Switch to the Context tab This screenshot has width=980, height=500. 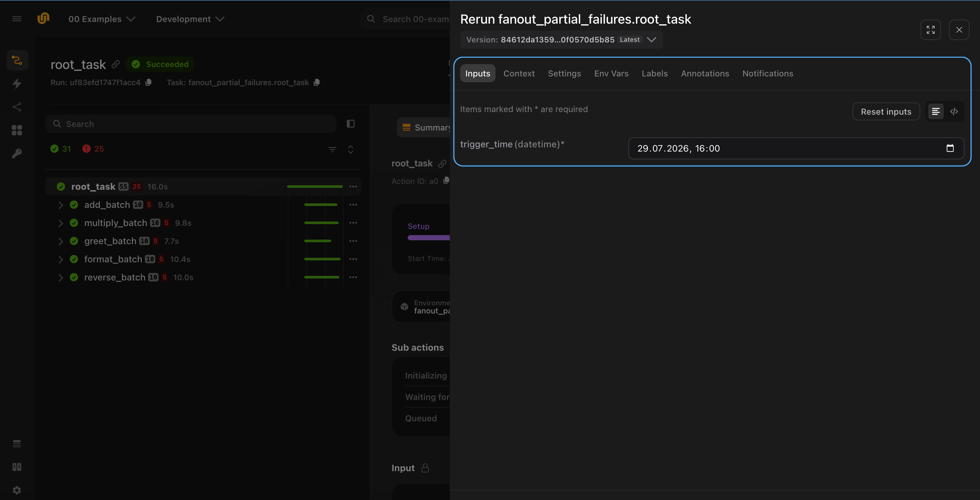(519, 74)
